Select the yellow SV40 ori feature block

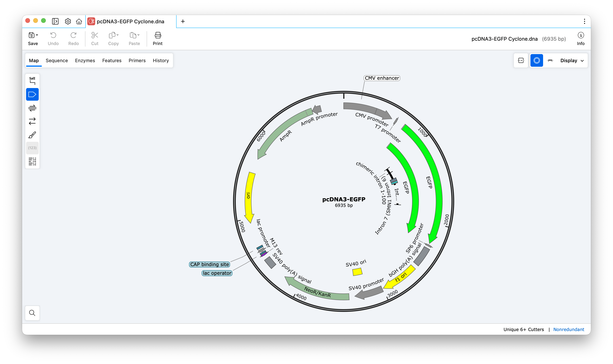357,272
